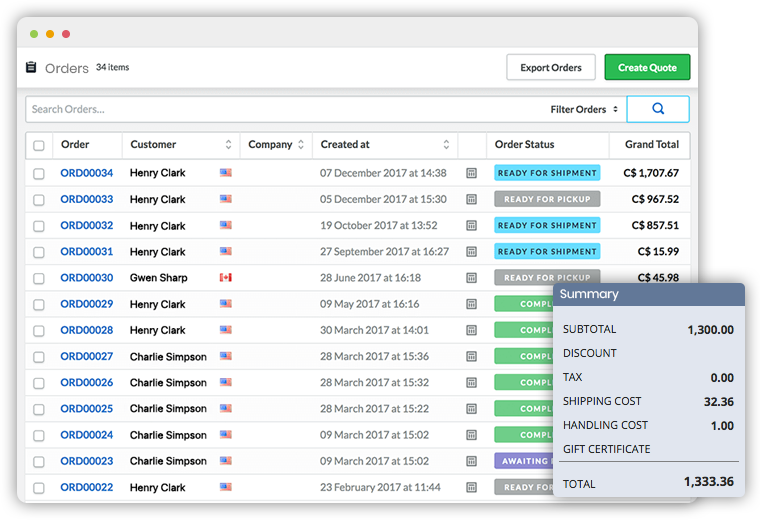Sort by the Company column arrows
Image resolution: width=760 pixels, height=520 pixels.
click(x=301, y=144)
